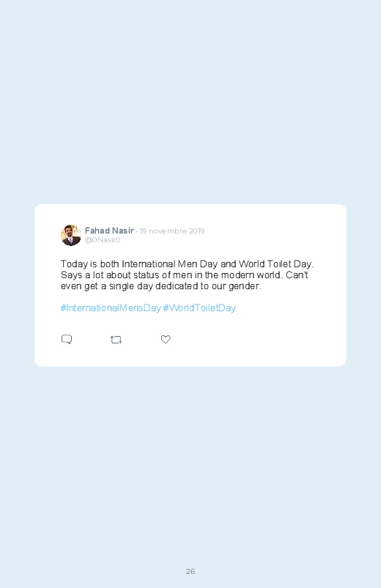Click the words 'World Toilet Day.' in tweet
The width and height of the screenshot is (381, 588).
point(276,264)
